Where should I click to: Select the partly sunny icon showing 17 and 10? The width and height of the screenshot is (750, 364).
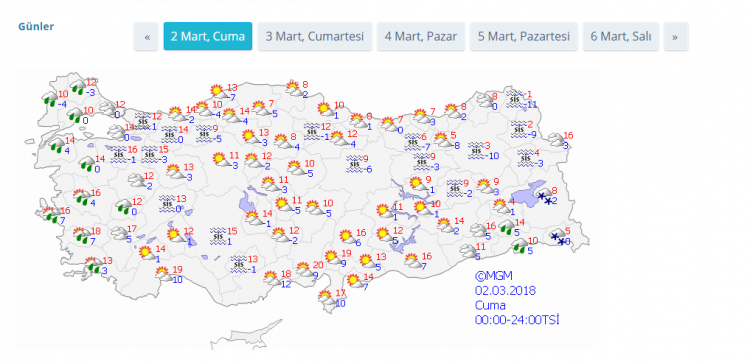[328, 298]
